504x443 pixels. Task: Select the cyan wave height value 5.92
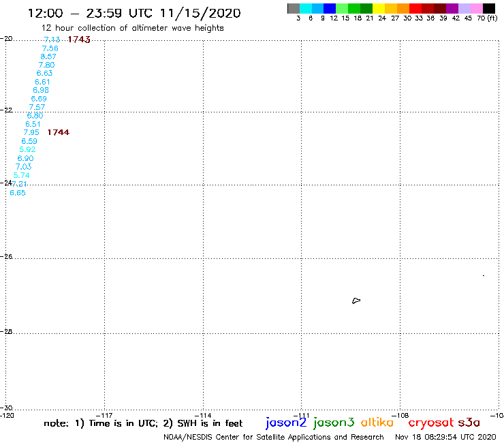click(27, 149)
